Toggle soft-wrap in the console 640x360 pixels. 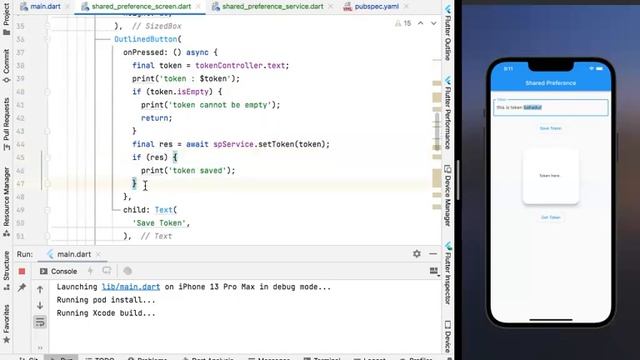click(x=40, y=322)
